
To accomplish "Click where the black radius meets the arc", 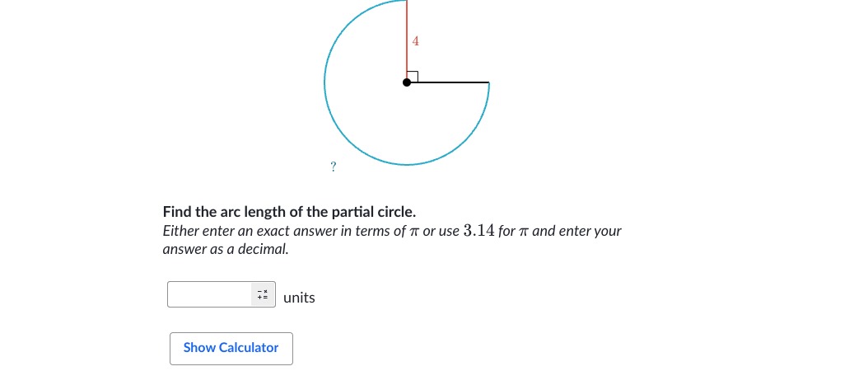I will 489,82.
